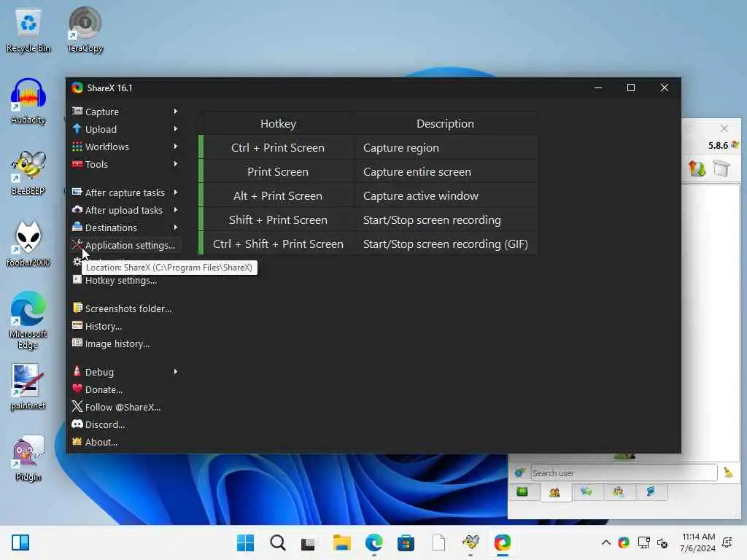Image resolution: width=747 pixels, height=560 pixels.
Task: Select the 'Capture region' description cell
Action: click(445, 147)
